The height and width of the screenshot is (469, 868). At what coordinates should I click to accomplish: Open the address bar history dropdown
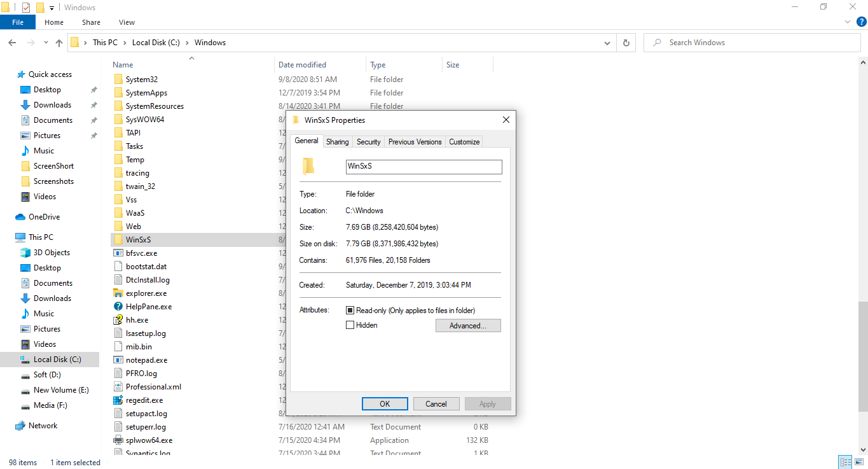[607, 43]
